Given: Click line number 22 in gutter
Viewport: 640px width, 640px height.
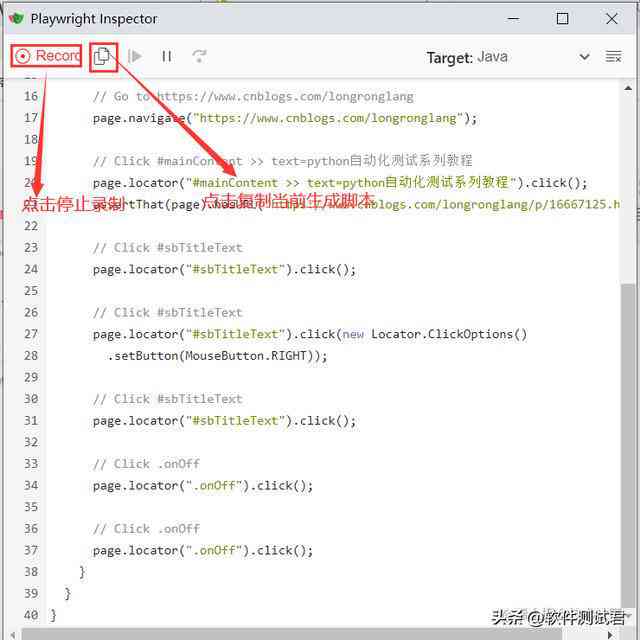Looking at the screenshot, I should [31, 226].
